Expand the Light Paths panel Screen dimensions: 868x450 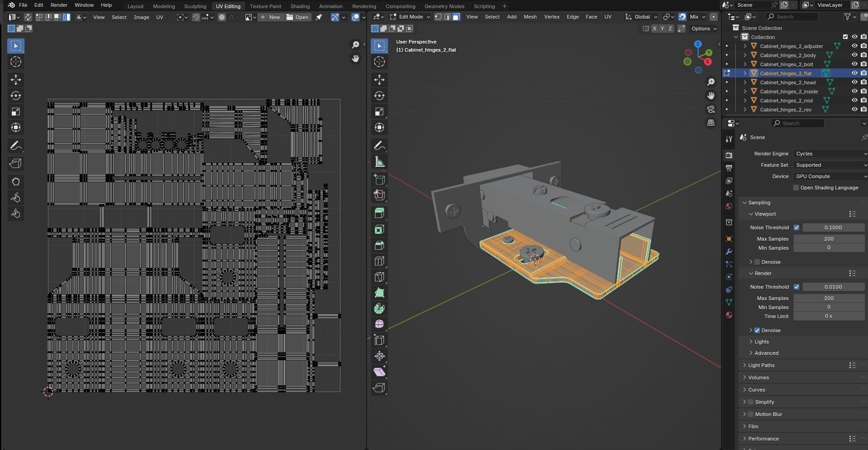pyautogui.click(x=761, y=365)
